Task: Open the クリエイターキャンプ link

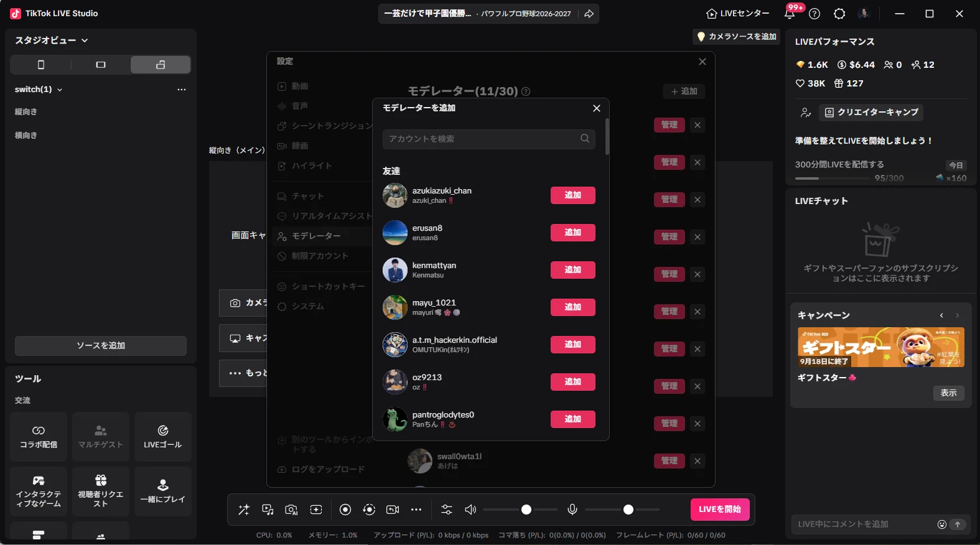Action: [871, 113]
